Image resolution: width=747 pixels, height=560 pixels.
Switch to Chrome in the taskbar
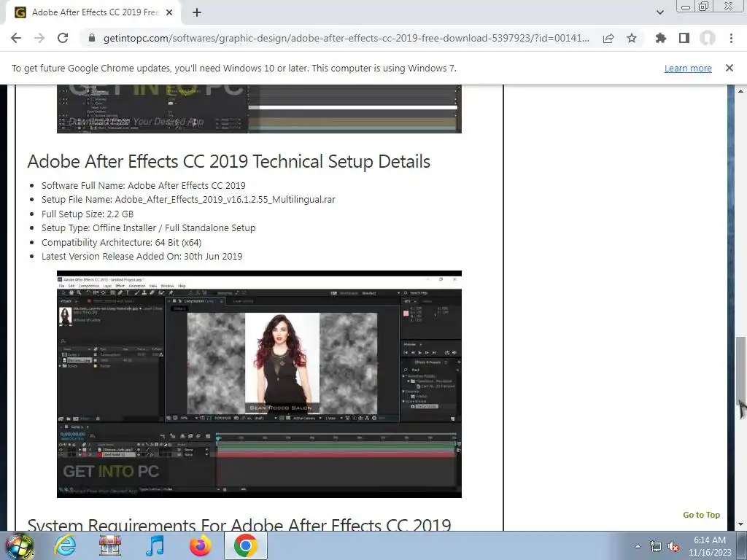pos(245,545)
